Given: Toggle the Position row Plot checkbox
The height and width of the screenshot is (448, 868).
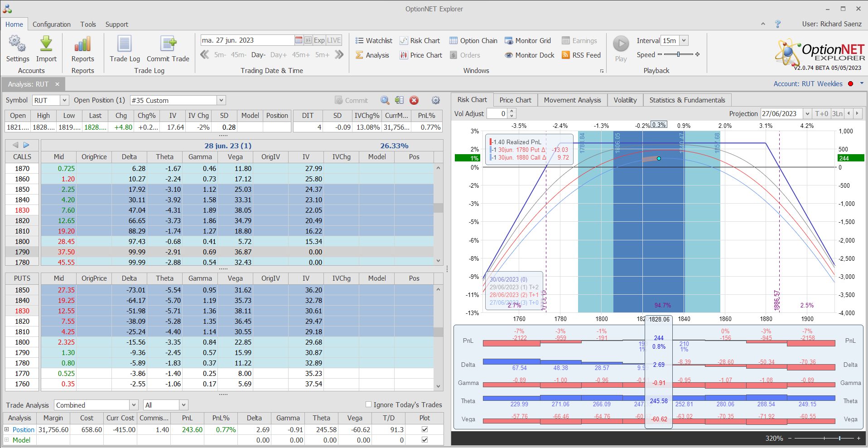Looking at the screenshot, I should (424, 429).
